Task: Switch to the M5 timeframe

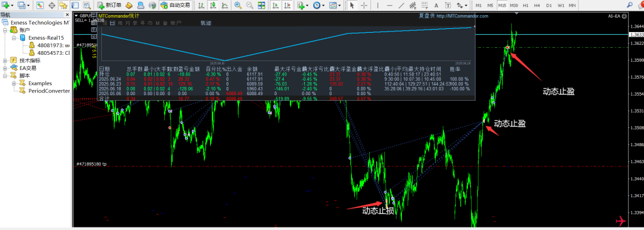Action: pos(490,5)
